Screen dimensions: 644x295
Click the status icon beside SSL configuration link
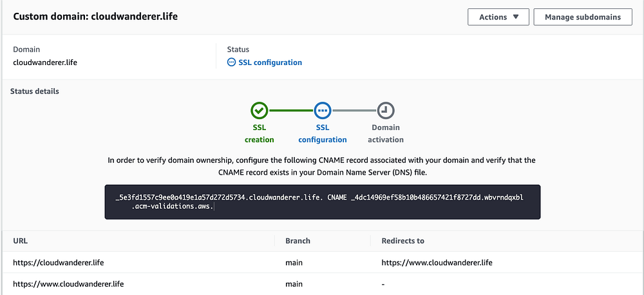point(232,62)
